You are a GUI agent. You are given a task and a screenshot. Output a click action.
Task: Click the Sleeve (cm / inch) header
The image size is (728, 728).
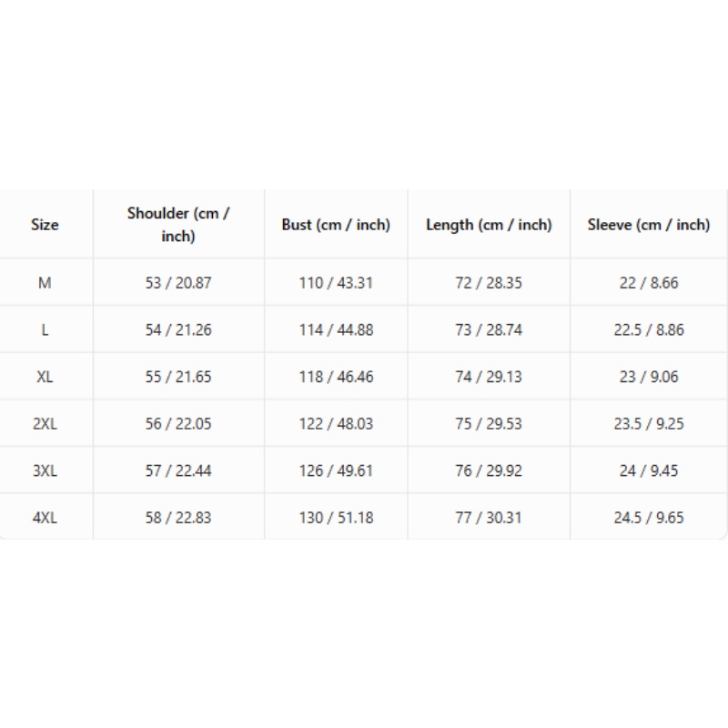[x=649, y=225]
